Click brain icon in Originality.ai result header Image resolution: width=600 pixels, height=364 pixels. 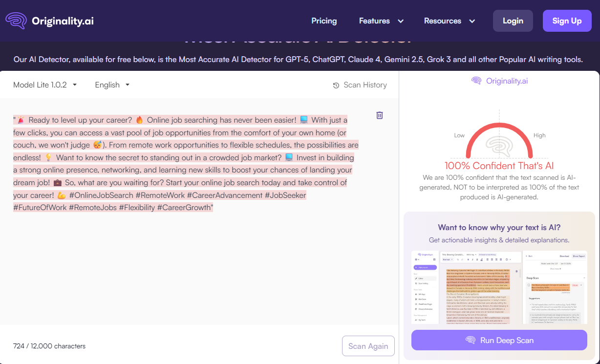point(476,81)
